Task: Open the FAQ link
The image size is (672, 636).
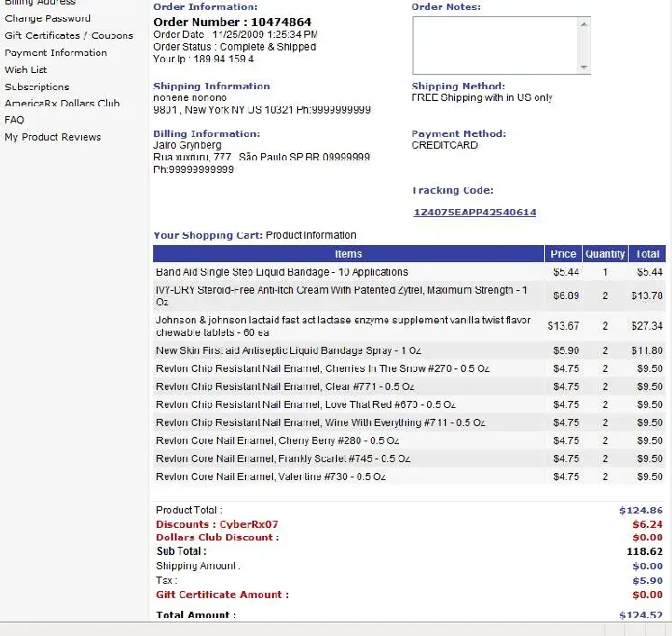Action: [14, 119]
